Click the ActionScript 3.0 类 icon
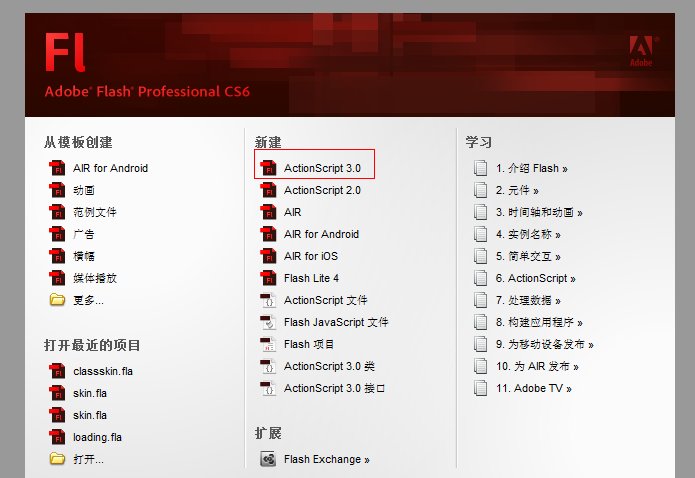 tap(268, 366)
